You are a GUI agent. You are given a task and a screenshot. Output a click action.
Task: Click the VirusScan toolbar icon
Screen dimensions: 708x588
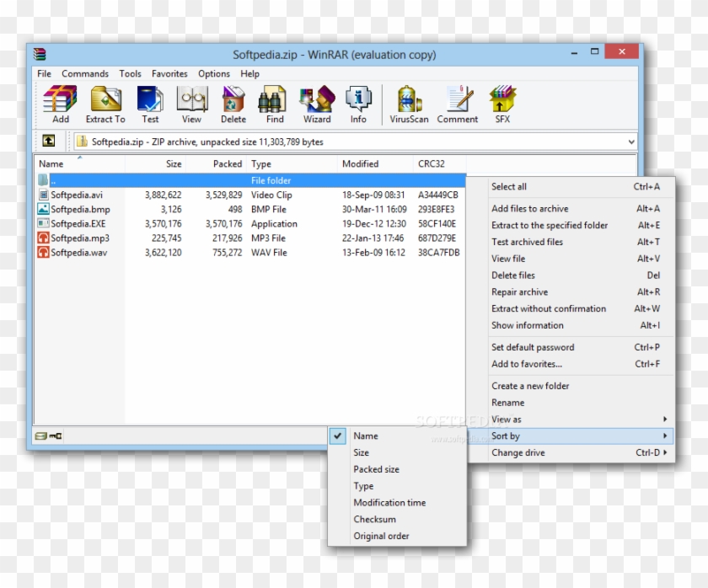(x=409, y=104)
